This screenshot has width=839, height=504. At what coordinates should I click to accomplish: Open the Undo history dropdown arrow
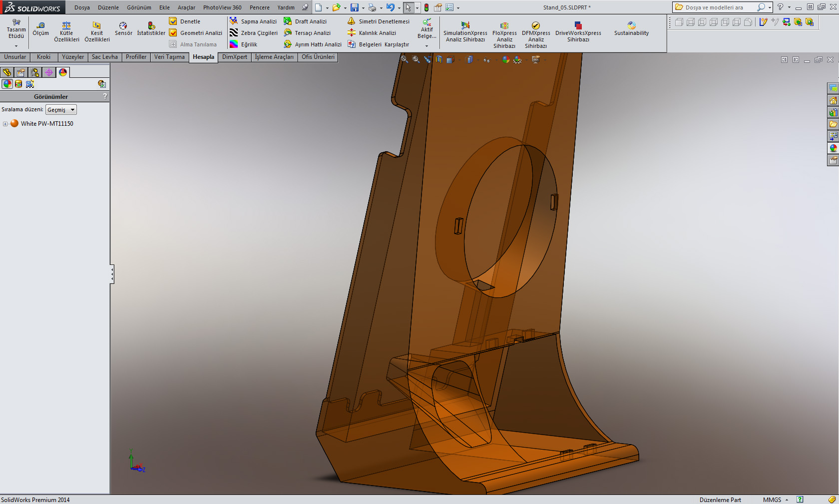[x=399, y=8]
